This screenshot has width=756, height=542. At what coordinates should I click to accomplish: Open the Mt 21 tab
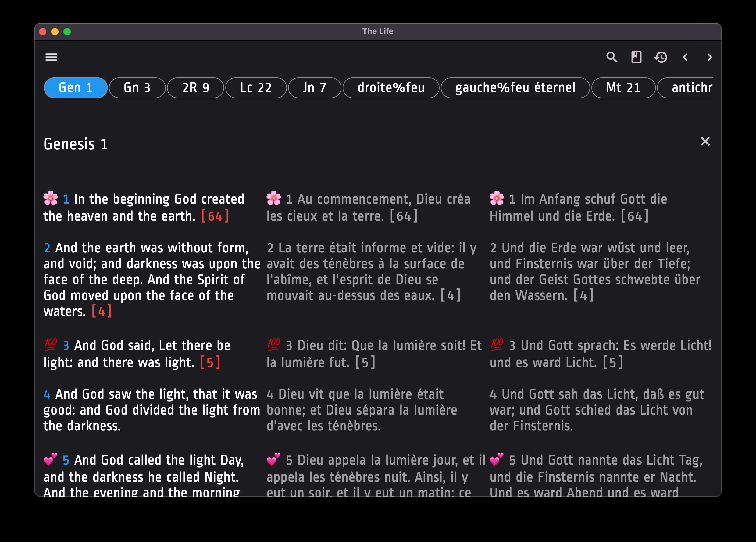point(623,88)
